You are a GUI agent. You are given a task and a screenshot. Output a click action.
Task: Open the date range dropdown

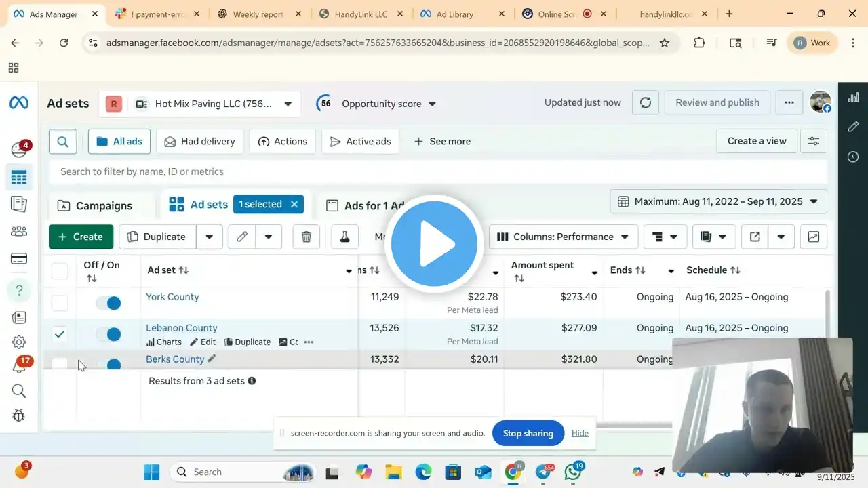718,201
